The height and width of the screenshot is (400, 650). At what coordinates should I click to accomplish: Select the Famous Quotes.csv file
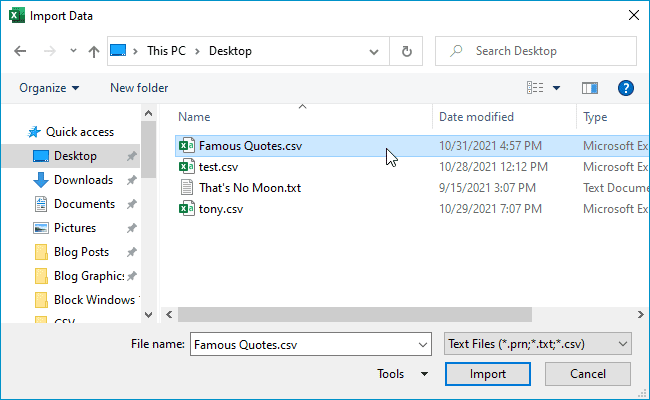coord(250,146)
